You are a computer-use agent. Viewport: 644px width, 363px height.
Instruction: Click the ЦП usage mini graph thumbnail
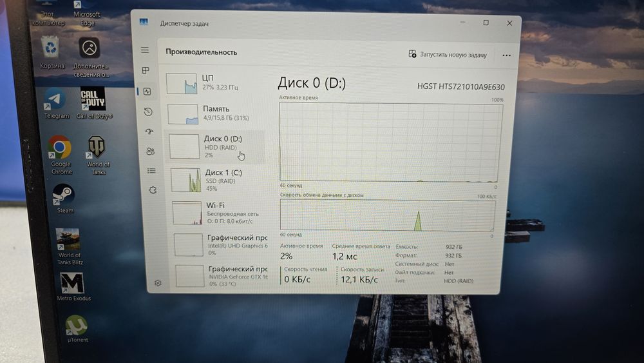[182, 83]
